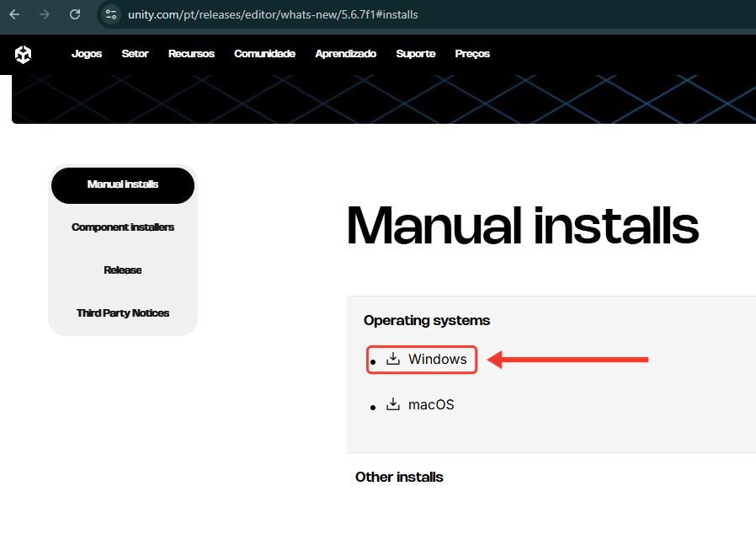The width and height of the screenshot is (756, 534).
Task: Click the Other installs heading
Action: coord(399,477)
